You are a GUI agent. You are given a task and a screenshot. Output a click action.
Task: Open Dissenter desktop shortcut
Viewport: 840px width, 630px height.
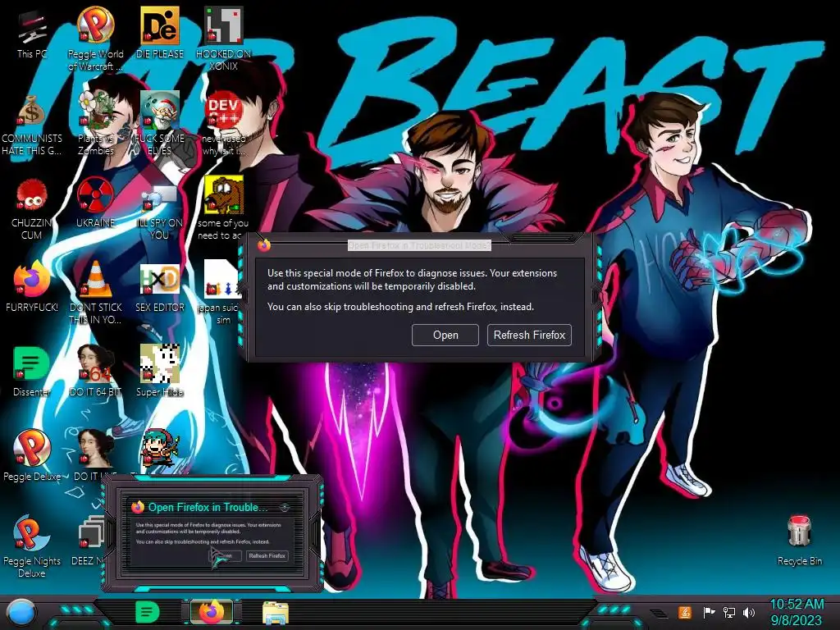[x=32, y=372]
